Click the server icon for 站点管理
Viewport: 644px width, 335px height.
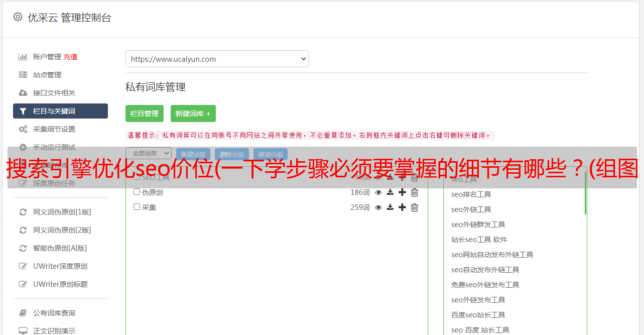coord(23,75)
